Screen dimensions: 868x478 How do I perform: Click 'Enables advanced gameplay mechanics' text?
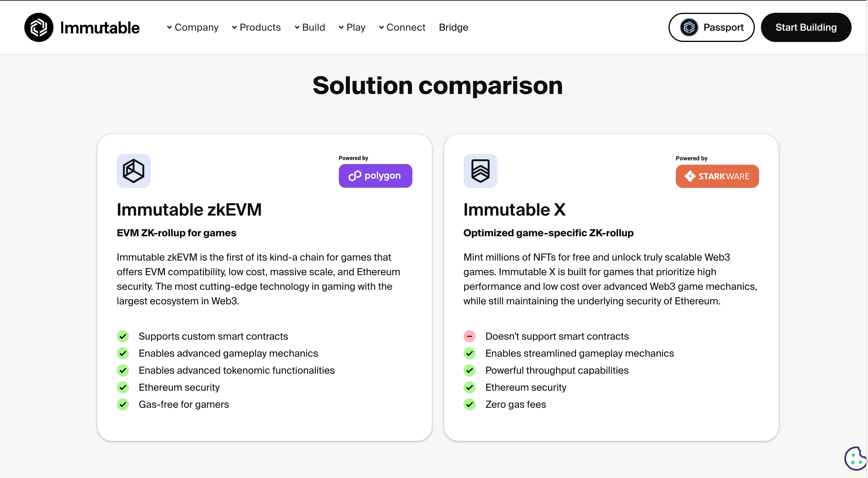pyautogui.click(x=228, y=353)
